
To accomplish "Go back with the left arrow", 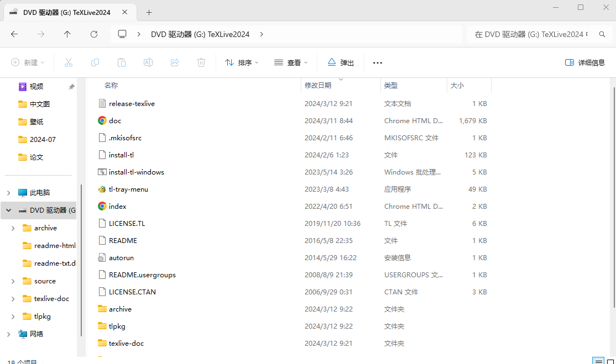I will click(x=14, y=34).
